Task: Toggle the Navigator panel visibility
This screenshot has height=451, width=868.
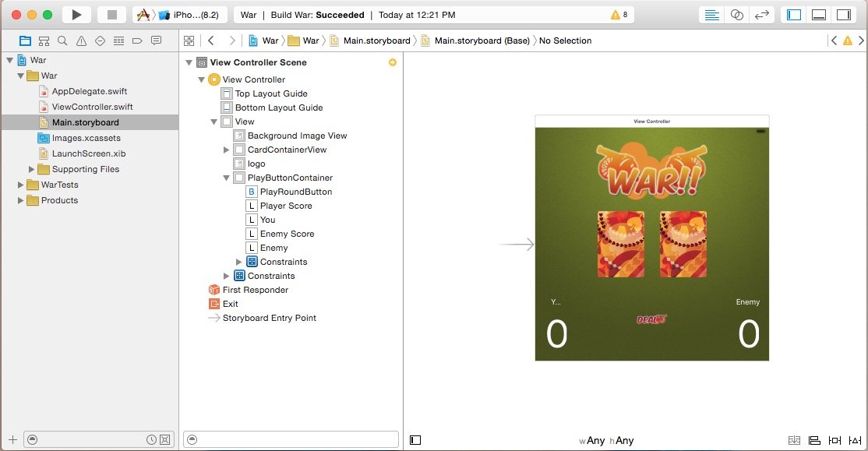Action: click(794, 15)
